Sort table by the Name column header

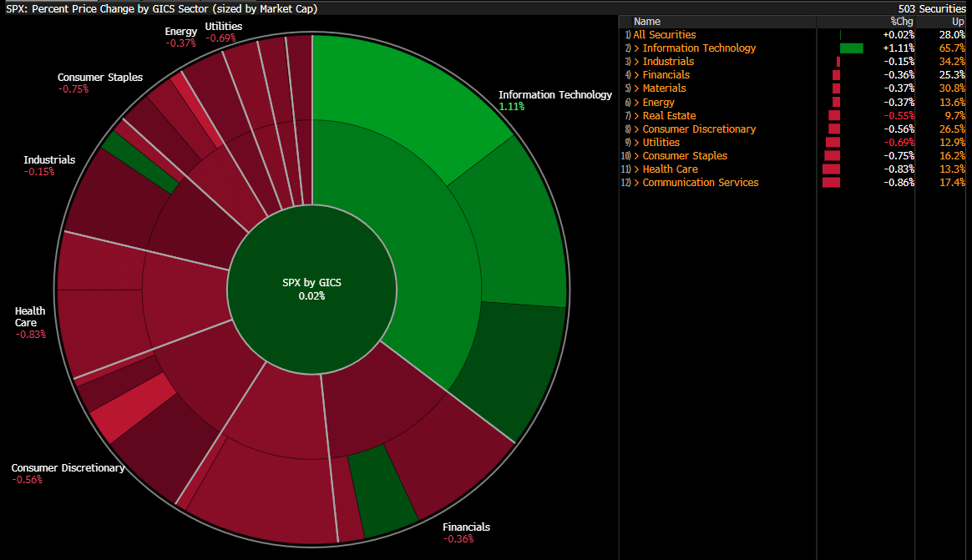coord(647,22)
